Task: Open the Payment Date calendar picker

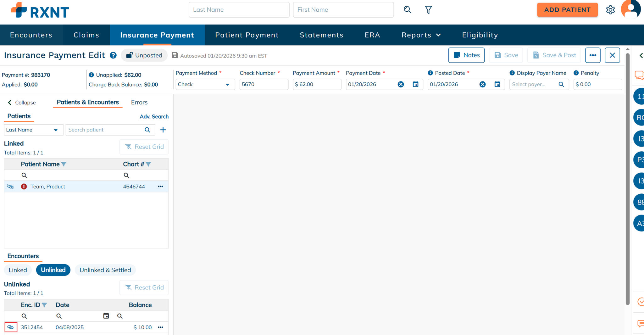Action: click(415, 84)
